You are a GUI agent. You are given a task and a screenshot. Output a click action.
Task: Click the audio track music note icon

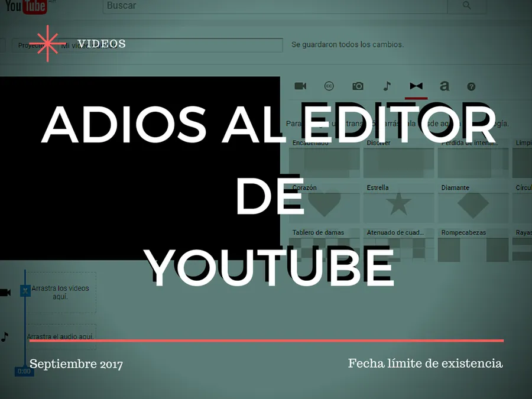pos(5,338)
